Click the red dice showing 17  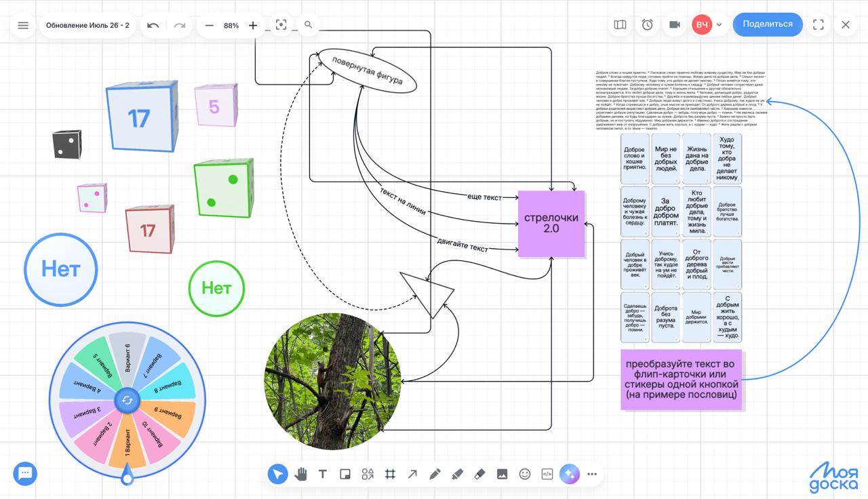(150, 229)
